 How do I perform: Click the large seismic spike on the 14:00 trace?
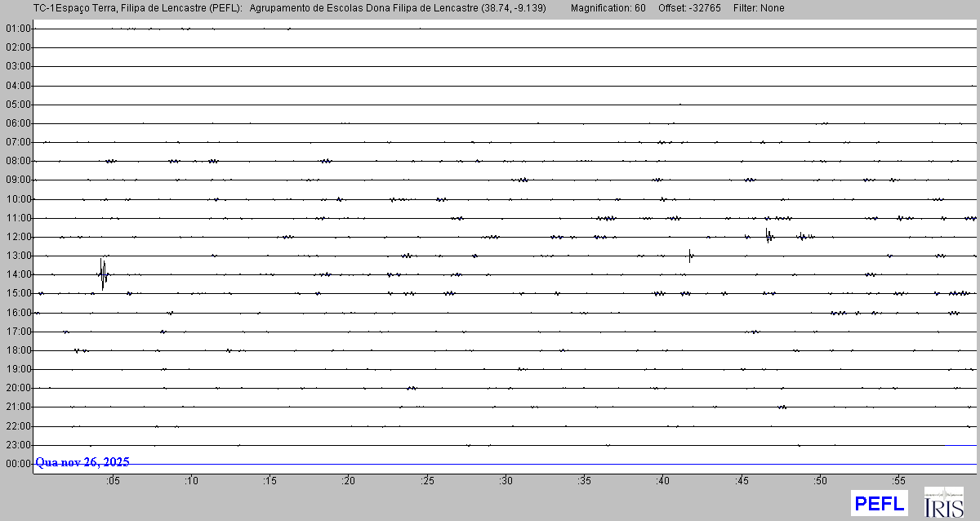pyautogui.click(x=103, y=274)
